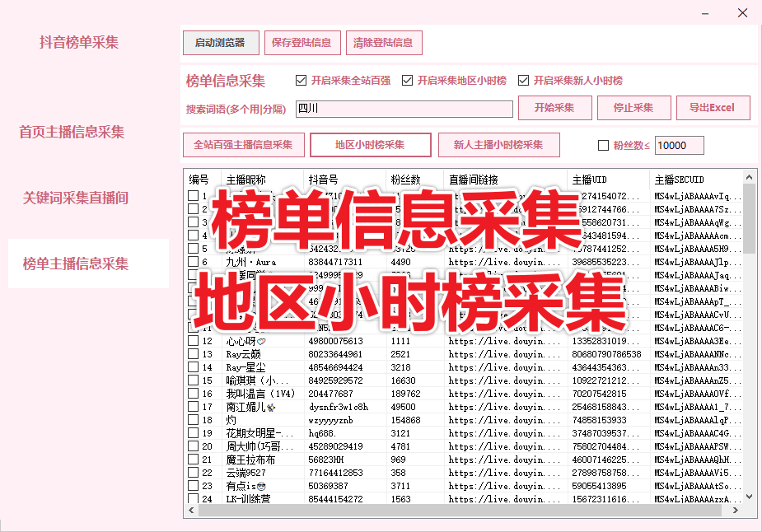Focus the fan count field showing 10000

point(679,146)
